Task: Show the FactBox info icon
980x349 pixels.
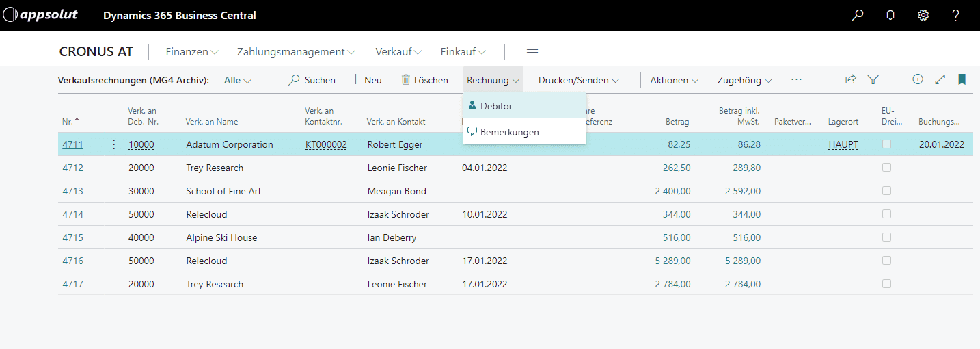Action: click(918, 79)
